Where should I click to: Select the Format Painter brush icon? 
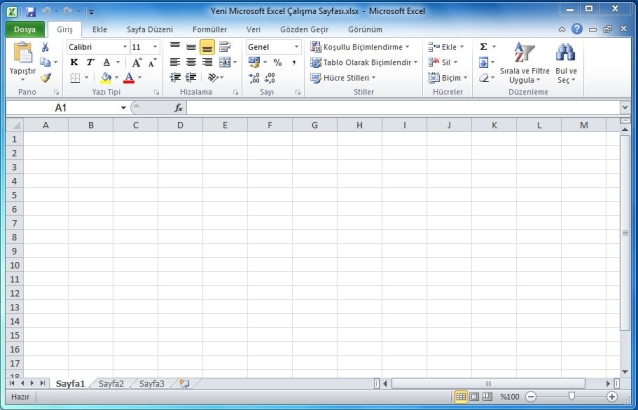tap(46, 77)
